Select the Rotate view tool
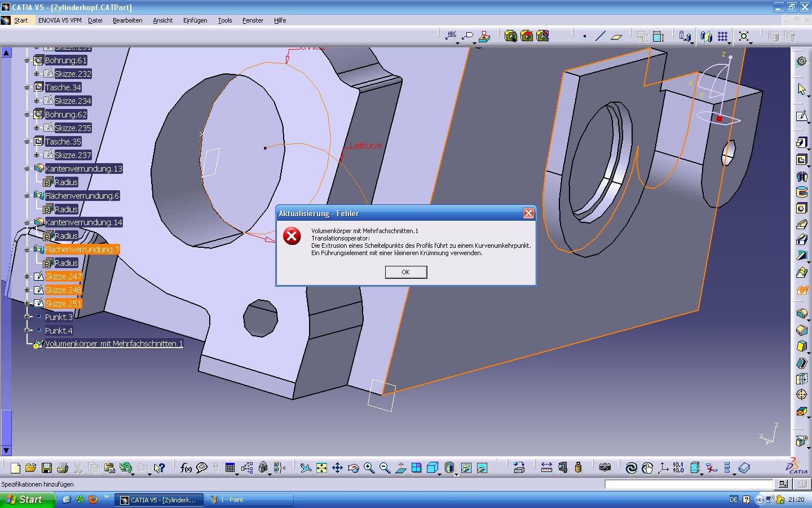The width and height of the screenshot is (812, 508). [353, 468]
